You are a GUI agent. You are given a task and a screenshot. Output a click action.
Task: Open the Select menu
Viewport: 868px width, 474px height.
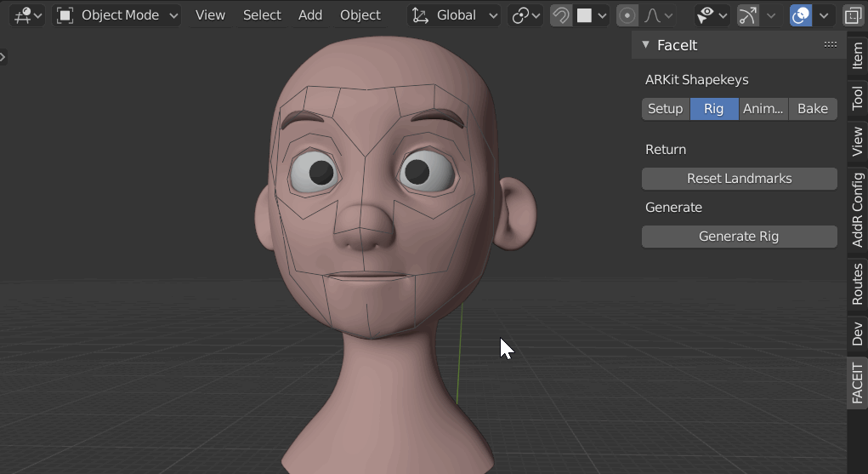click(262, 15)
